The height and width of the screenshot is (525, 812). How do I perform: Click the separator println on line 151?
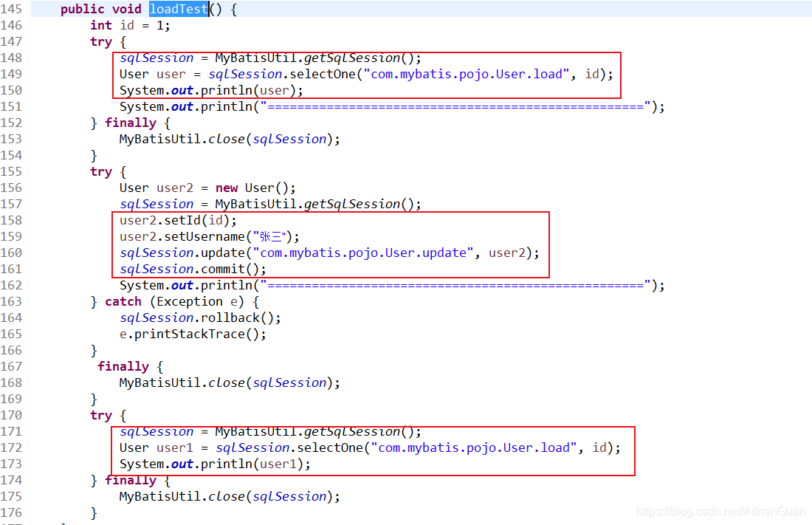392,107
